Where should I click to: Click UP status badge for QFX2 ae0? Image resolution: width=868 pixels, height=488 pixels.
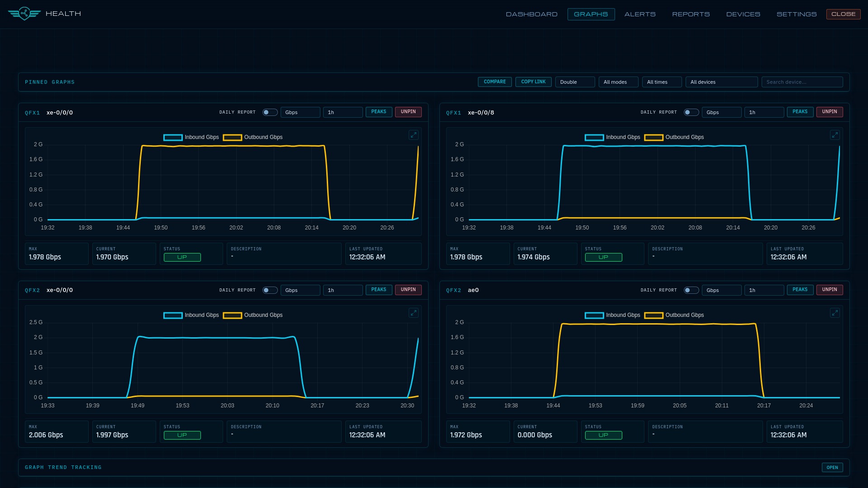[603, 435]
